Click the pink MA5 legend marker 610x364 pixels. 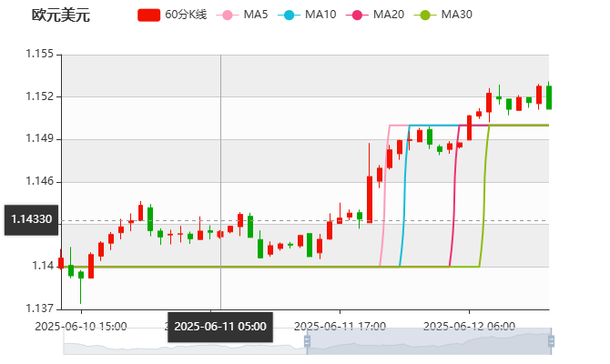point(227,15)
